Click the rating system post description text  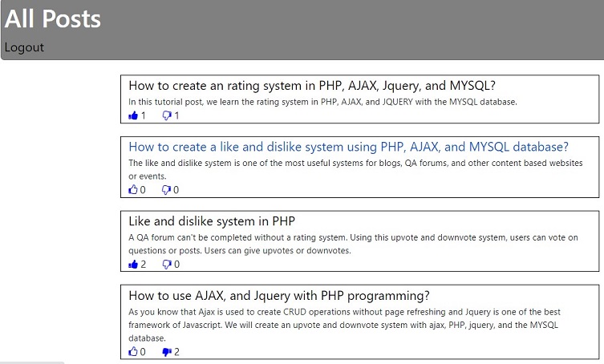click(x=322, y=102)
